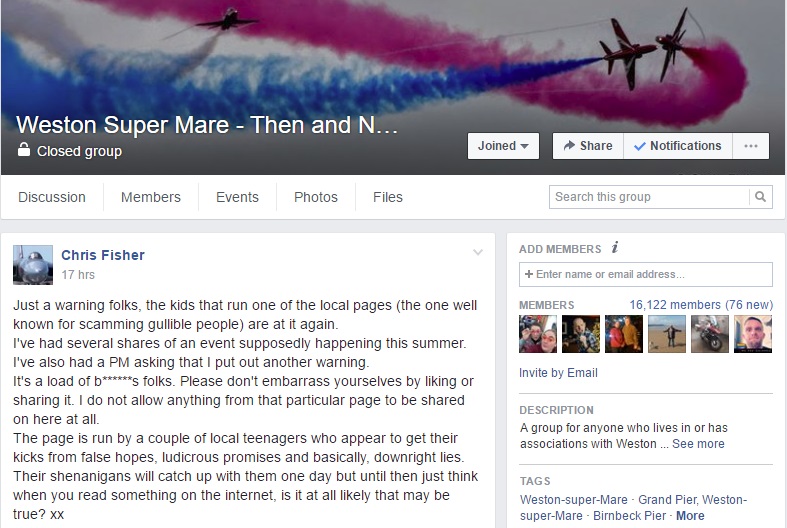Open the three-dots more options button
The image size is (787, 528).
(750, 146)
